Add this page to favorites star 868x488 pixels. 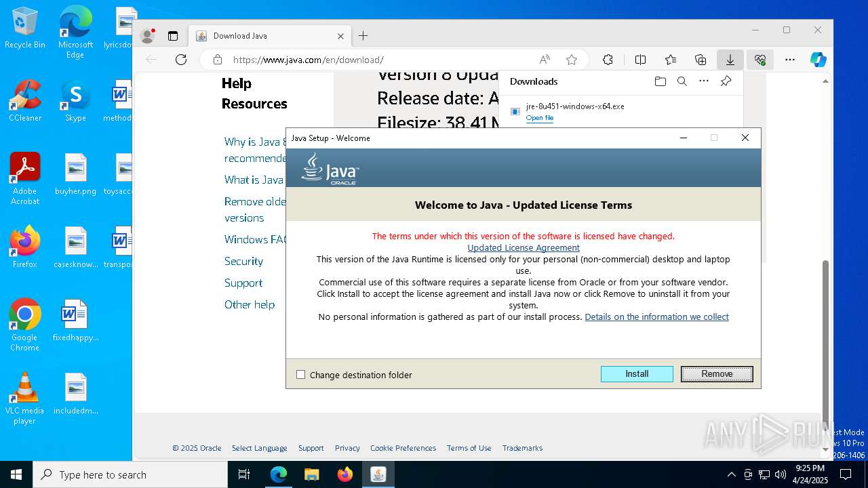coord(572,60)
